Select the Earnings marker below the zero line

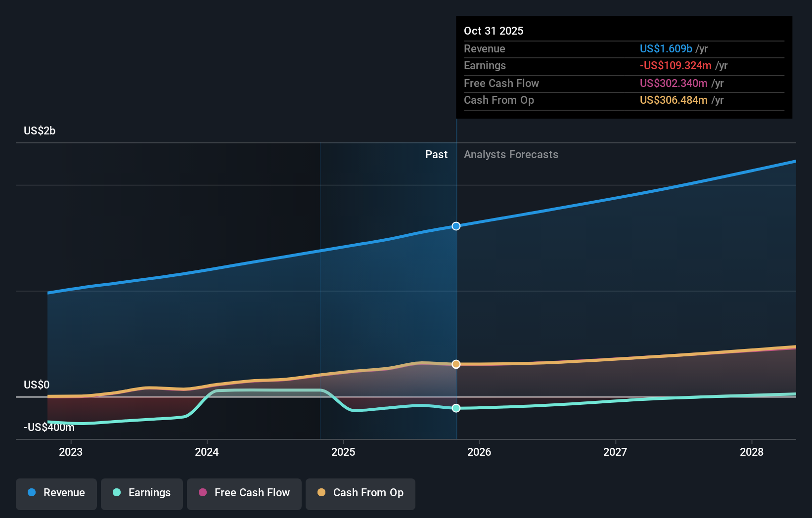click(455, 408)
